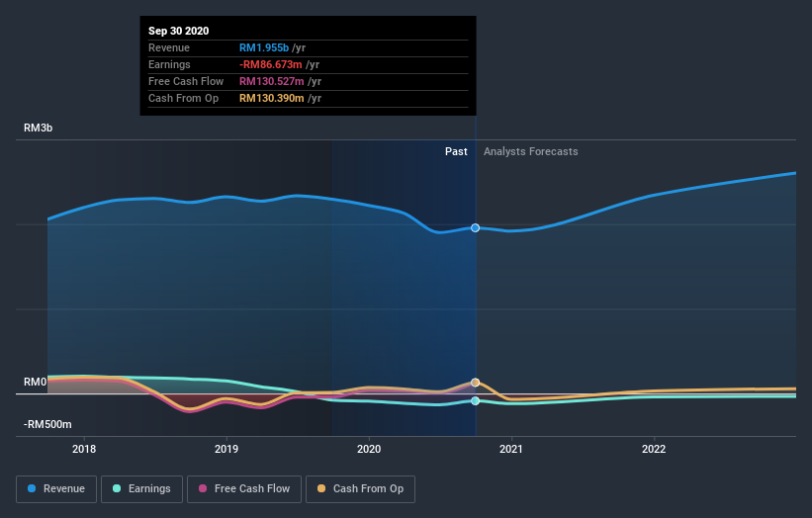Click the Analysts Forecasts label
The width and height of the screenshot is (812, 518).
(531, 151)
